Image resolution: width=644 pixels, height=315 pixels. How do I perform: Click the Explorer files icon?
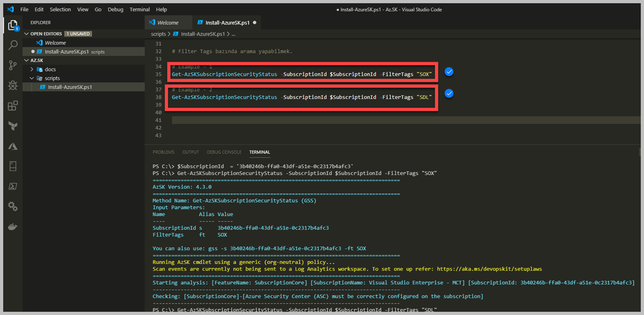[x=13, y=25]
